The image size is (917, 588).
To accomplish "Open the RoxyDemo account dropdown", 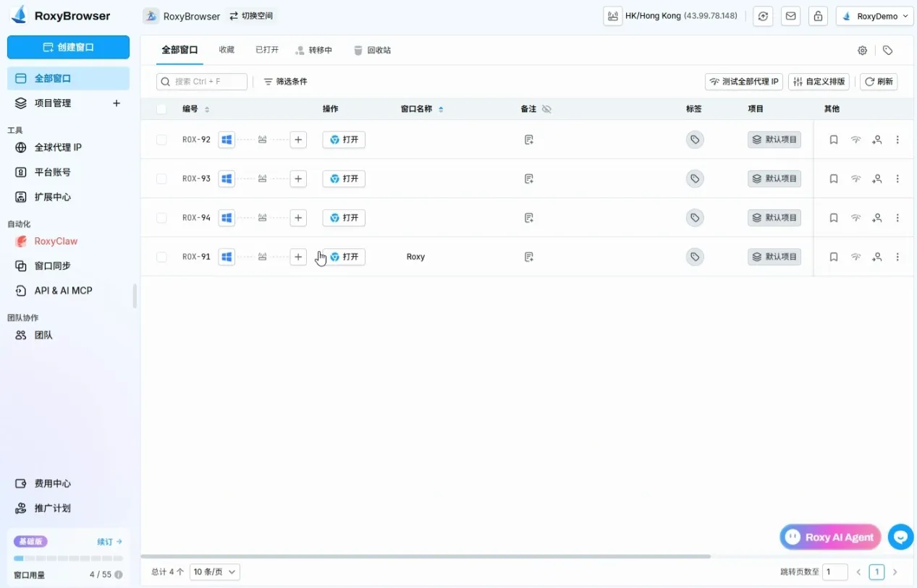I will pyautogui.click(x=874, y=16).
